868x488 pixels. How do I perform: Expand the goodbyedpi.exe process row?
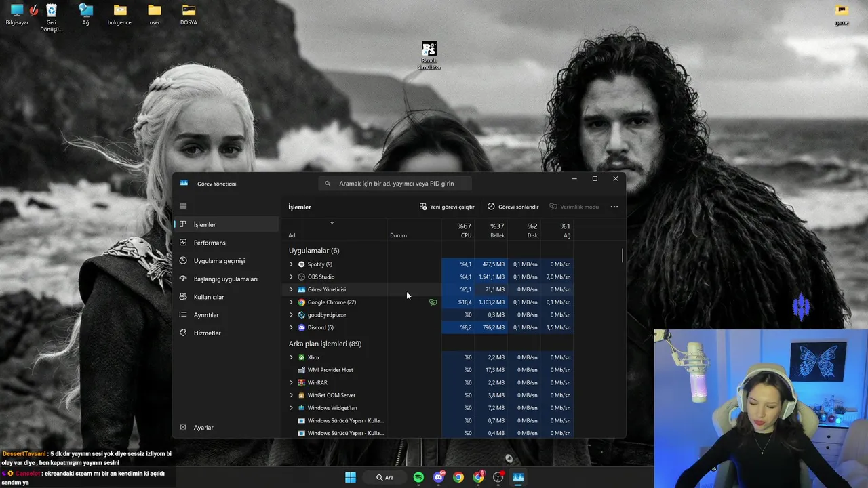click(x=292, y=314)
